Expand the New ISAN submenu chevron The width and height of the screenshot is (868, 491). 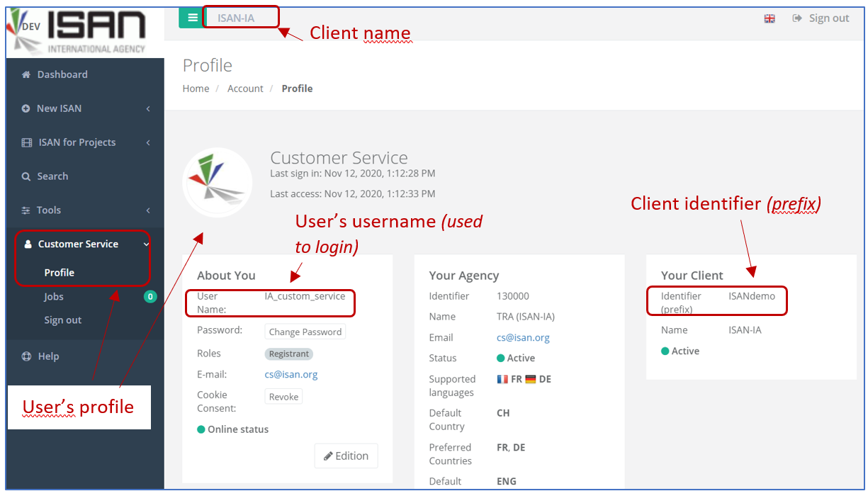pyautogui.click(x=148, y=108)
